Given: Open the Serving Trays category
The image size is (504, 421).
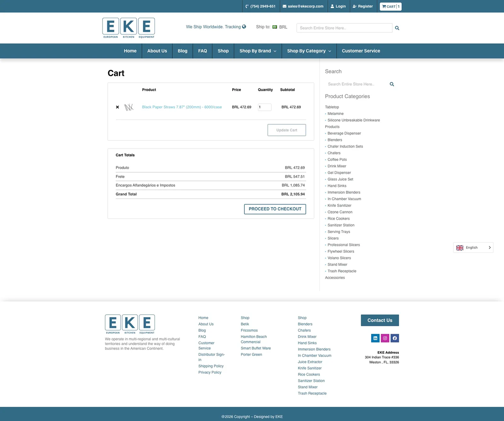Looking at the screenshot, I should 339,232.
